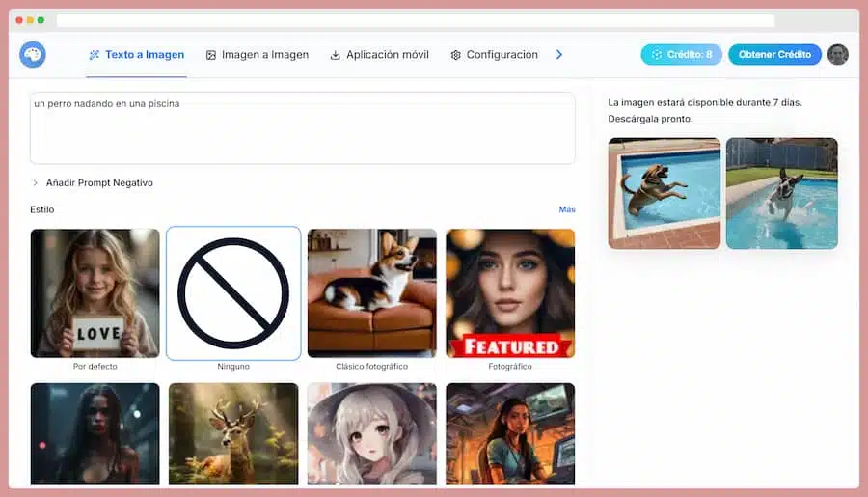Select the deer in forest style
This screenshot has height=497, width=868.
coord(233,433)
